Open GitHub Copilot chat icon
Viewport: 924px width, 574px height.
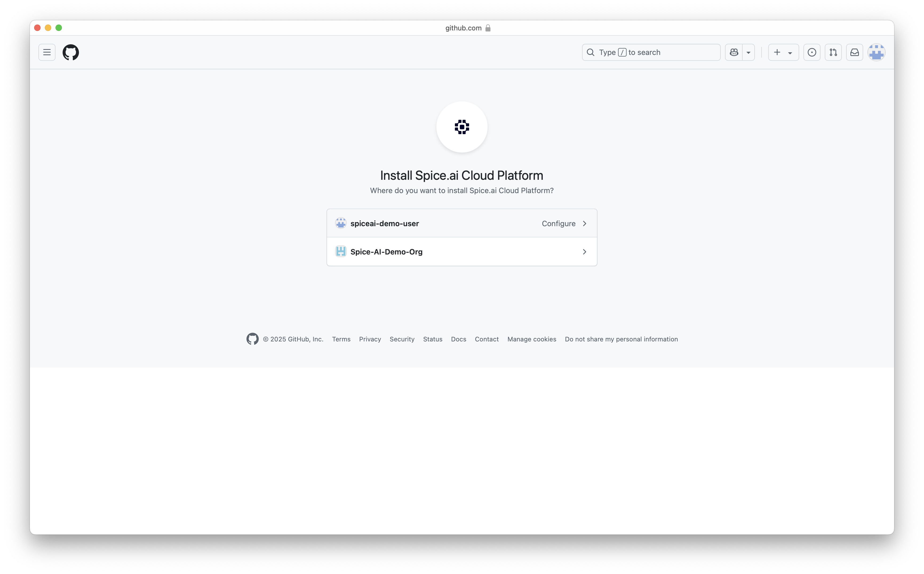pyautogui.click(x=734, y=52)
